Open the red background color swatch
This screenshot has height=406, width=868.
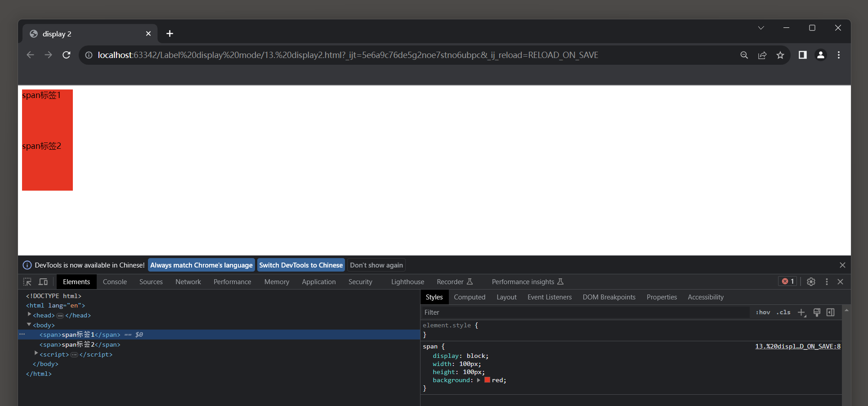(487, 380)
